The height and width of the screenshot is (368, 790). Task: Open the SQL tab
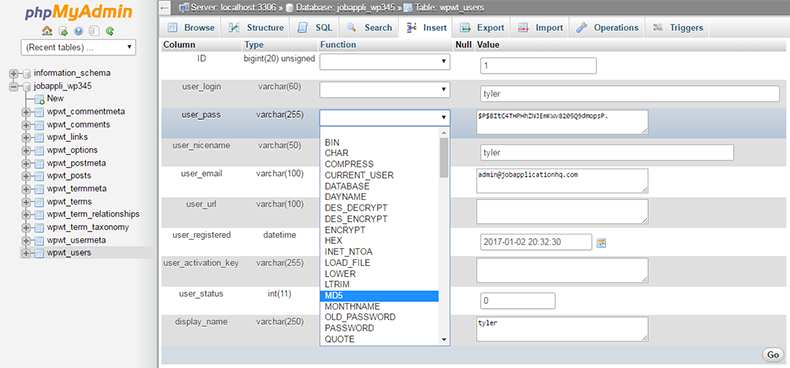point(315,28)
